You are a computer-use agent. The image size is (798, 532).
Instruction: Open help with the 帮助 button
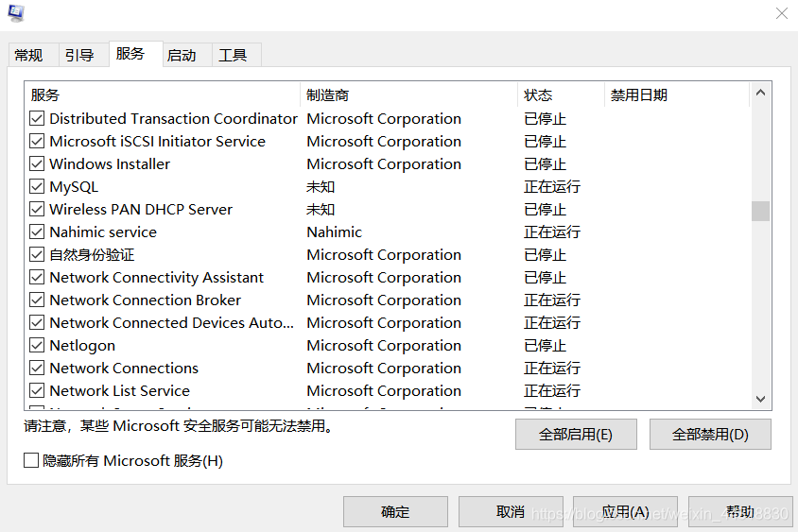point(740,511)
